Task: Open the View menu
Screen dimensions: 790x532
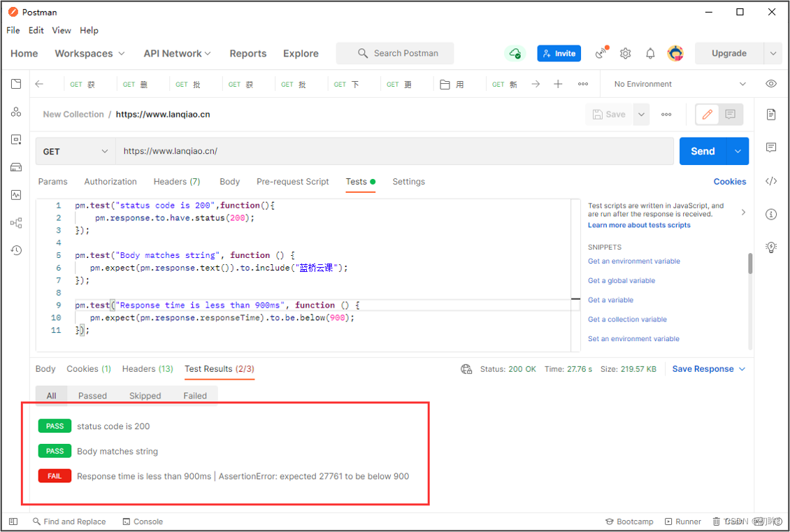Action: (62, 30)
